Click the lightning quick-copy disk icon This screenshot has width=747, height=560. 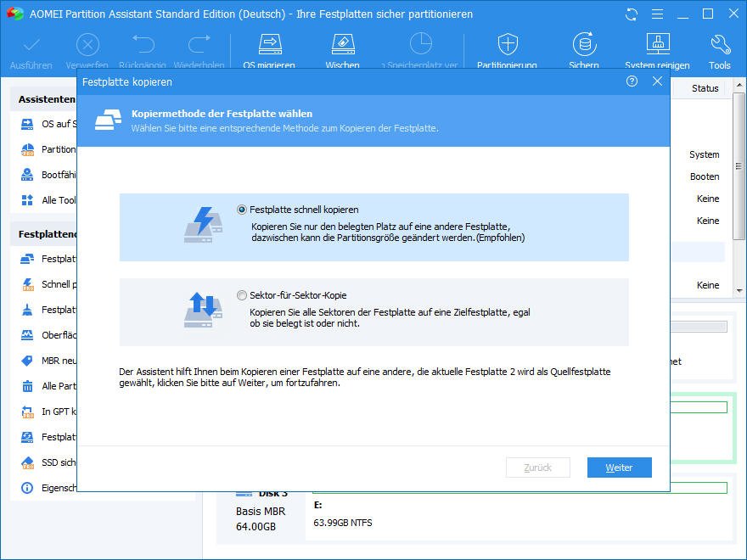(204, 225)
